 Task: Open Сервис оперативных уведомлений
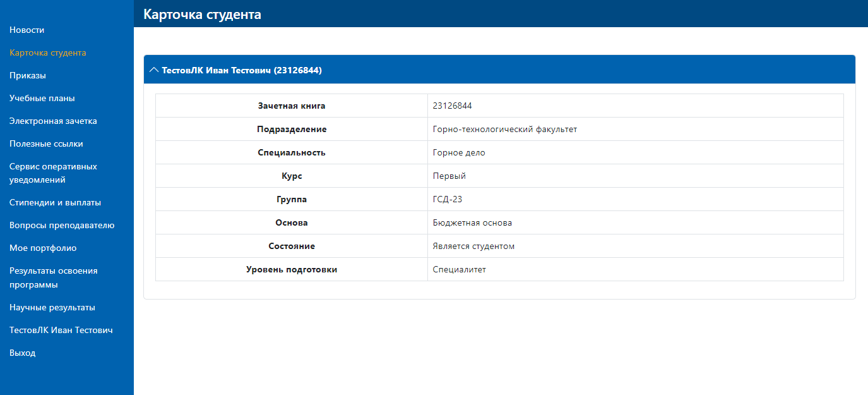[53, 173]
